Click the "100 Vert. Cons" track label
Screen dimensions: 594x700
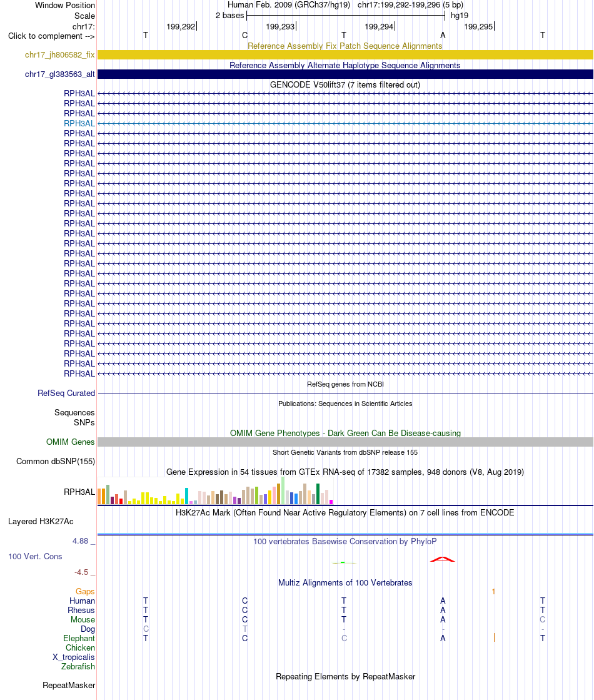pyautogui.click(x=35, y=557)
